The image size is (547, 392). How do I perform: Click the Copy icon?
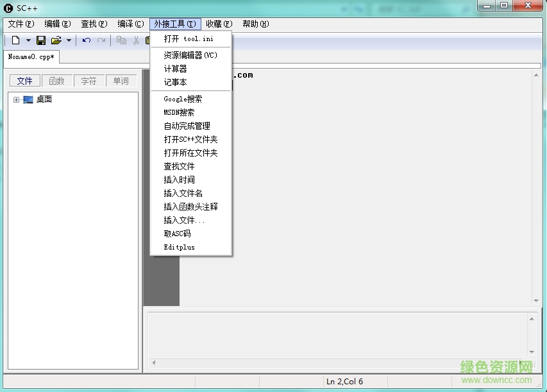point(122,40)
